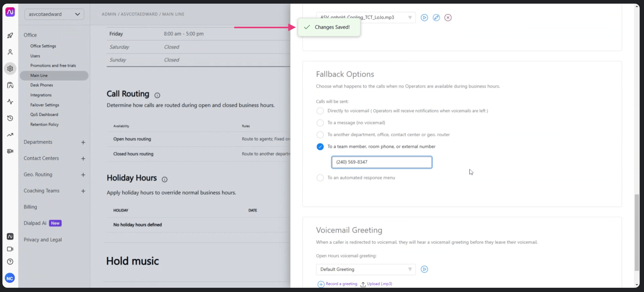This screenshot has width=644, height=292.
Task: Open Failover Settings in the sidebar
Action: click(x=45, y=105)
